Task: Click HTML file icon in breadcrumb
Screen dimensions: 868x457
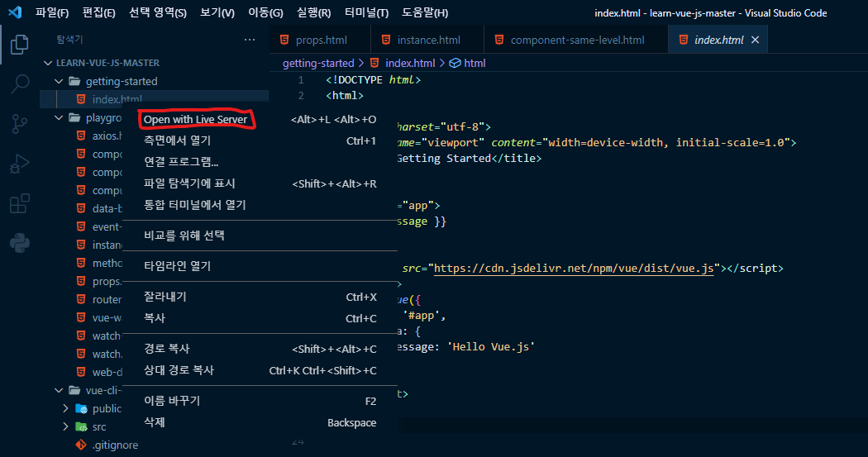Action: click(x=374, y=63)
